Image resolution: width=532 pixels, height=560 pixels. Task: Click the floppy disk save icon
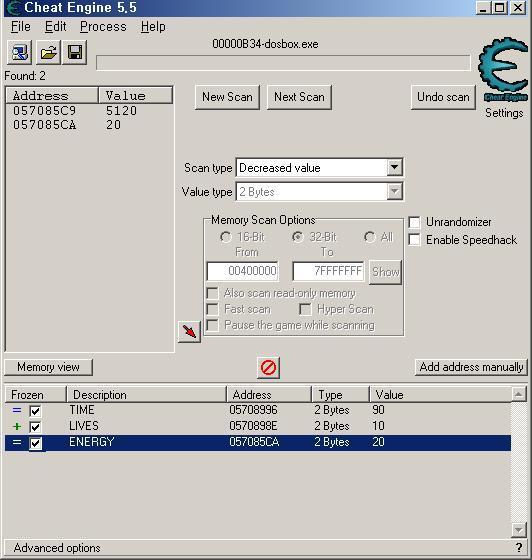click(x=75, y=53)
